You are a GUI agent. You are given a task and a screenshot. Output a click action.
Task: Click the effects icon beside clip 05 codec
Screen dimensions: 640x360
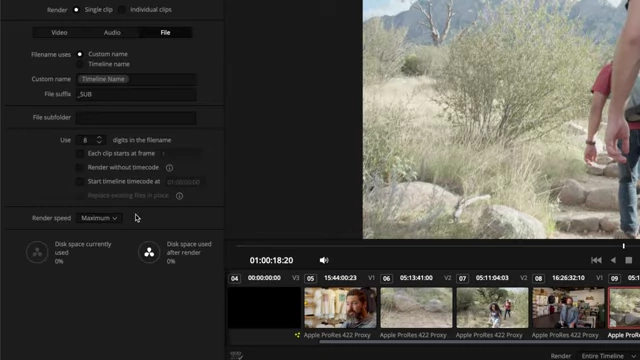[297, 335]
